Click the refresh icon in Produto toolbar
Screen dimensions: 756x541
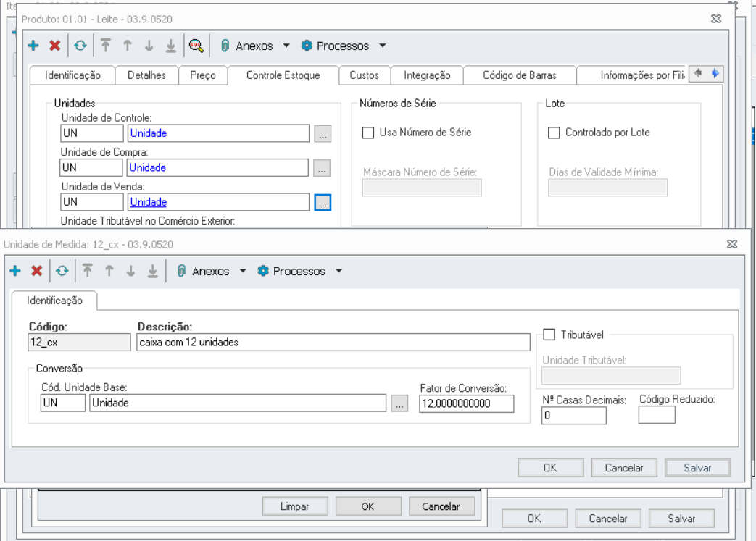tap(80, 46)
